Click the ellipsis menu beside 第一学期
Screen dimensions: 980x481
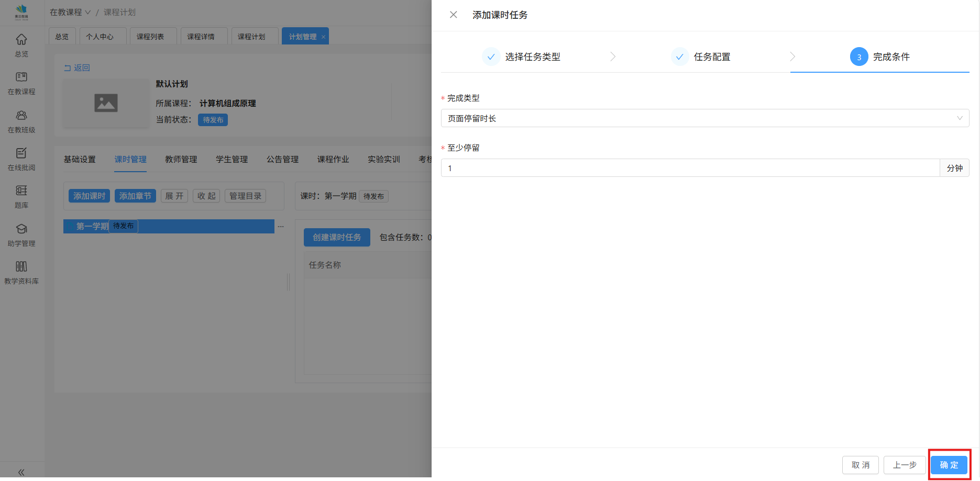[281, 227]
